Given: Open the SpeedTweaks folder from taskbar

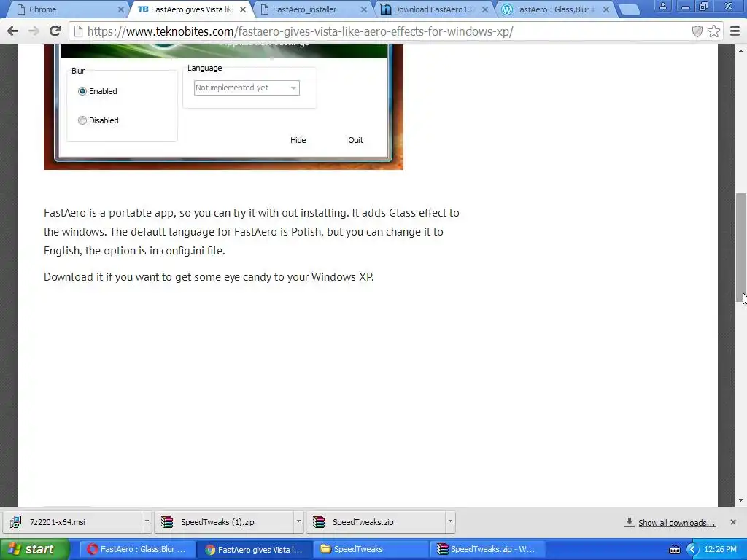Looking at the screenshot, I should click(x=373, y=550).
